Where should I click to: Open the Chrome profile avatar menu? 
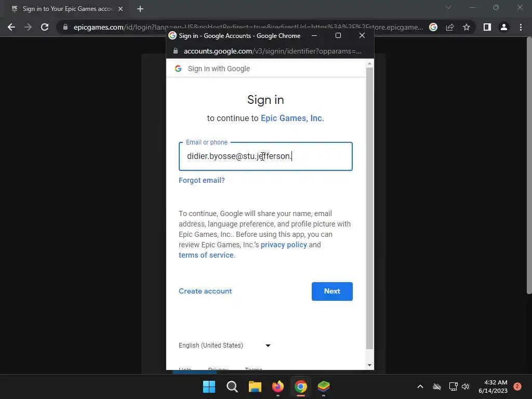[x=504, y=27]
